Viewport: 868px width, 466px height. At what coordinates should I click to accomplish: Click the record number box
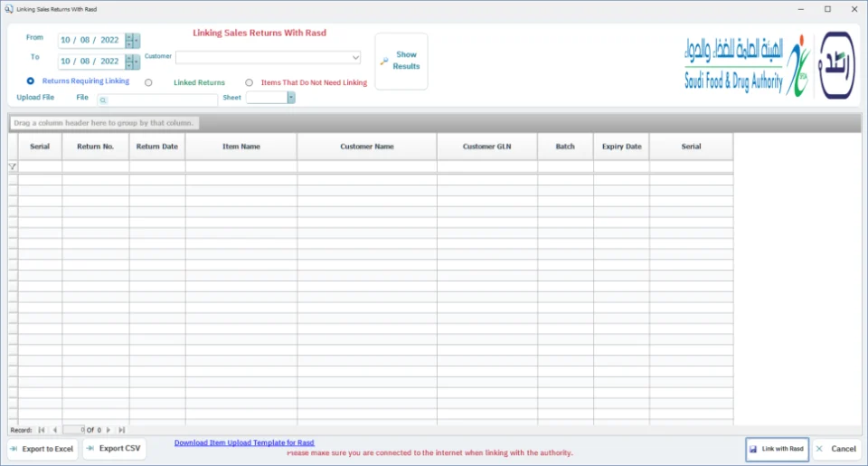73,430
